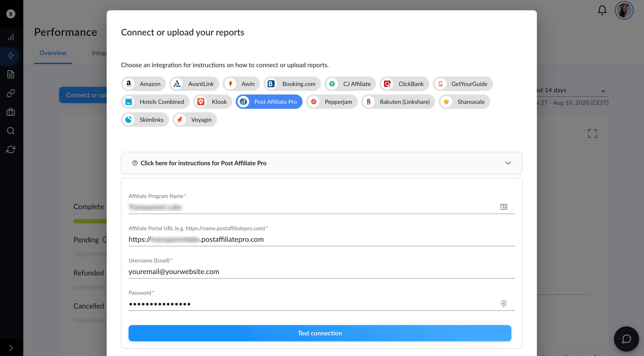Viewport: 644px width, 356px height.
Task: Pick the CJ Affiliate integration
Action: pos(350,84)
